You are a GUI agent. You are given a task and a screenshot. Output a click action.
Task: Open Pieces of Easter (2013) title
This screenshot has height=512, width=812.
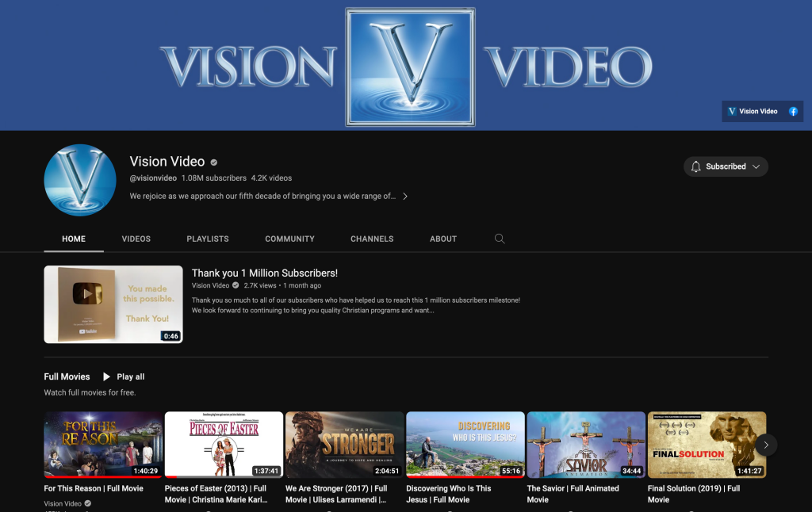click(216, 494)
